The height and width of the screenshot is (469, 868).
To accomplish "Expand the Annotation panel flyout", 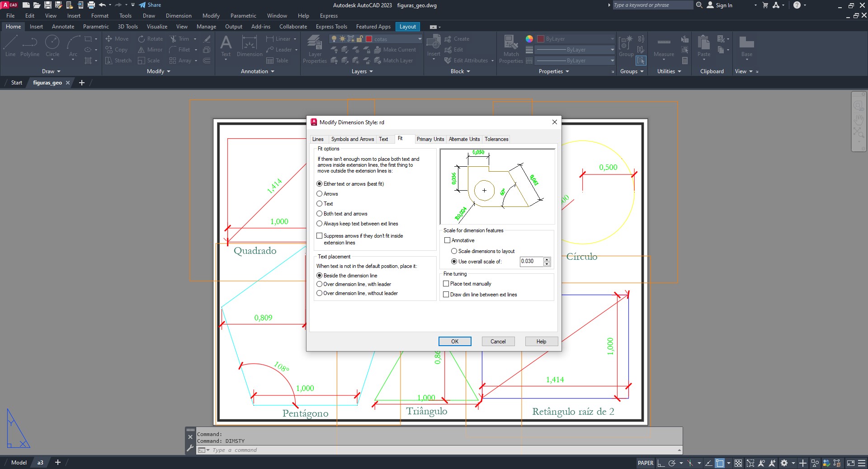I will 257,71.
